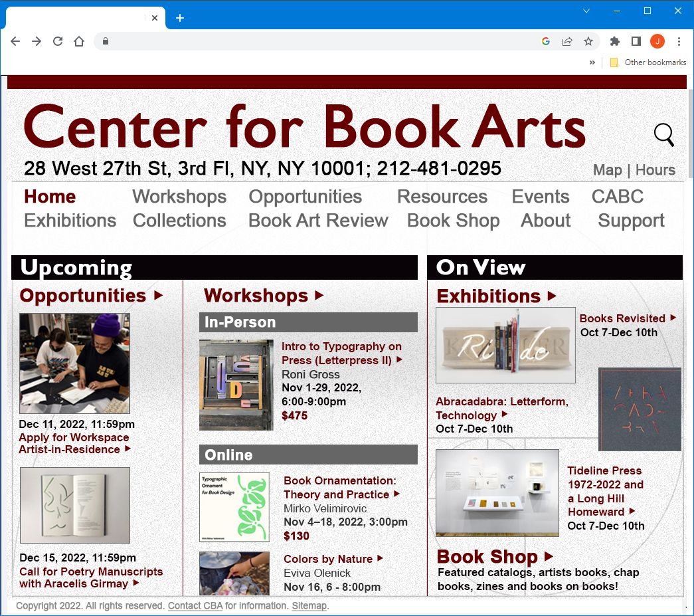Open the browser extensions puzzle icon
Image resolution: width=694 pixels, height=616 pixels.
(615, 41)
